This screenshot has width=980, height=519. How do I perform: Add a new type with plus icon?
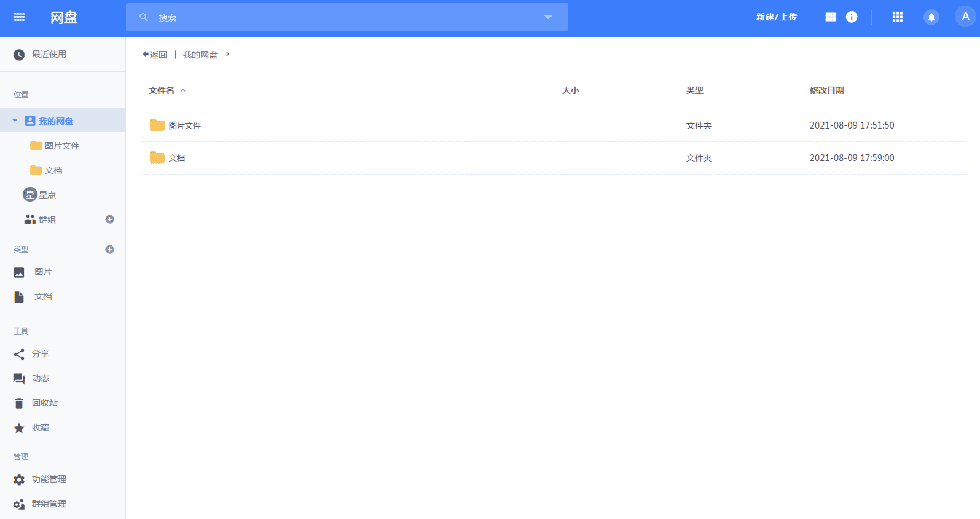point(110,249)
